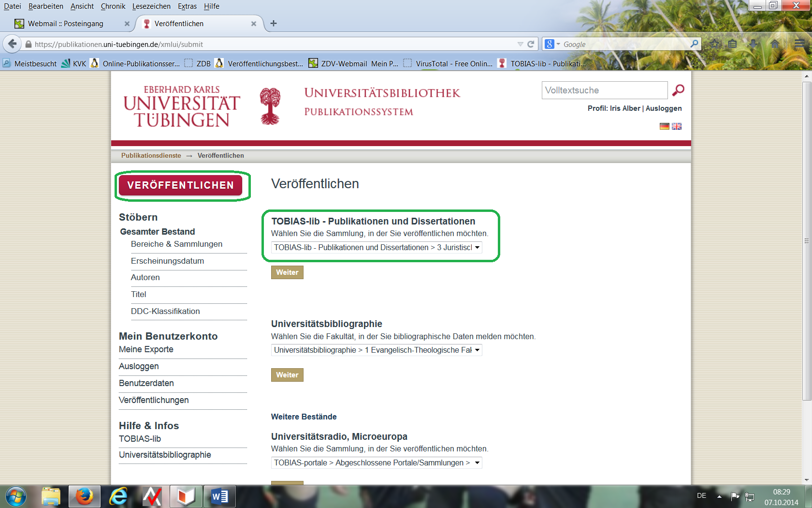Browse by DDC-Klassifikation
812x508 pixels.
(x=165, y=311)
